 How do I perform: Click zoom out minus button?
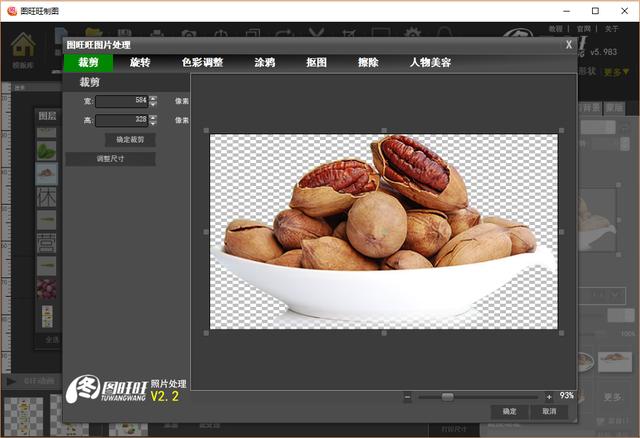[407, 397]
